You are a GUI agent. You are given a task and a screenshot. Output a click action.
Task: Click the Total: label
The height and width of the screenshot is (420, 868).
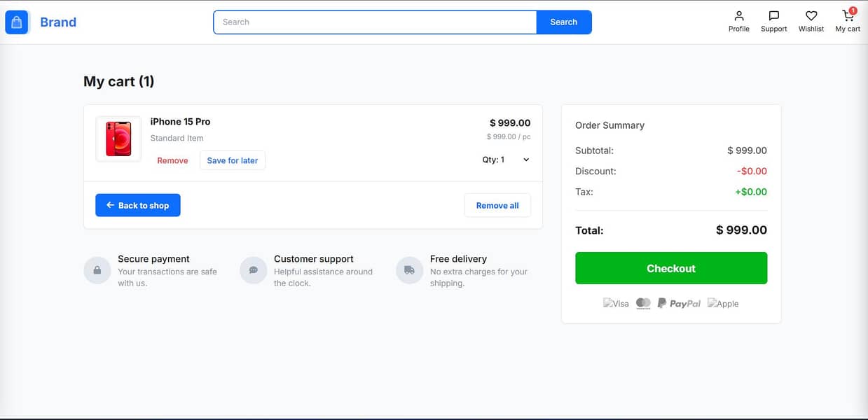pos(589,230)
